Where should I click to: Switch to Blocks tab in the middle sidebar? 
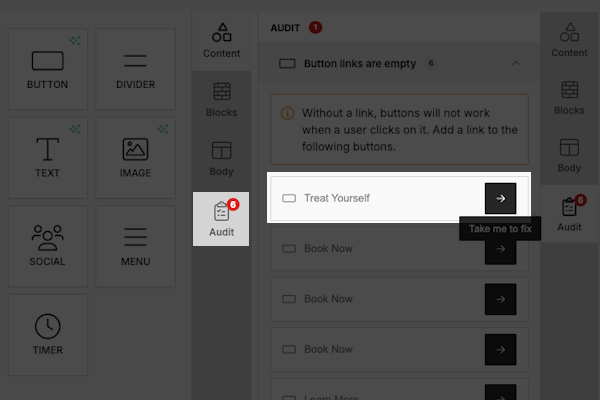(221, 97)
